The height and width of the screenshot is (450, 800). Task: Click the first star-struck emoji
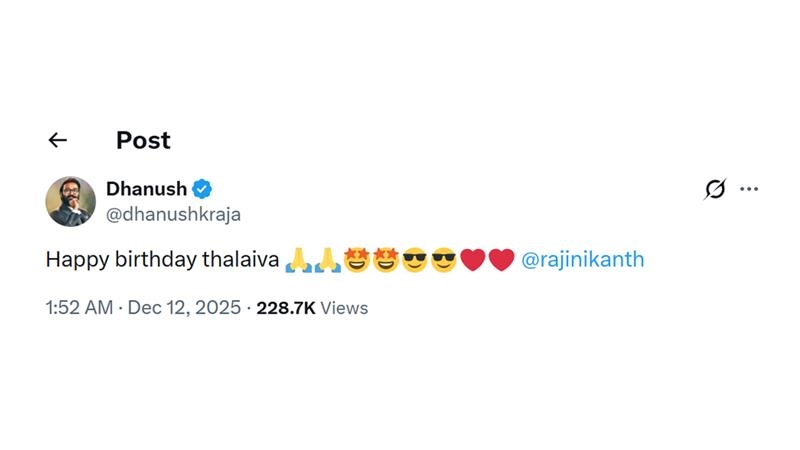point(356,261)
